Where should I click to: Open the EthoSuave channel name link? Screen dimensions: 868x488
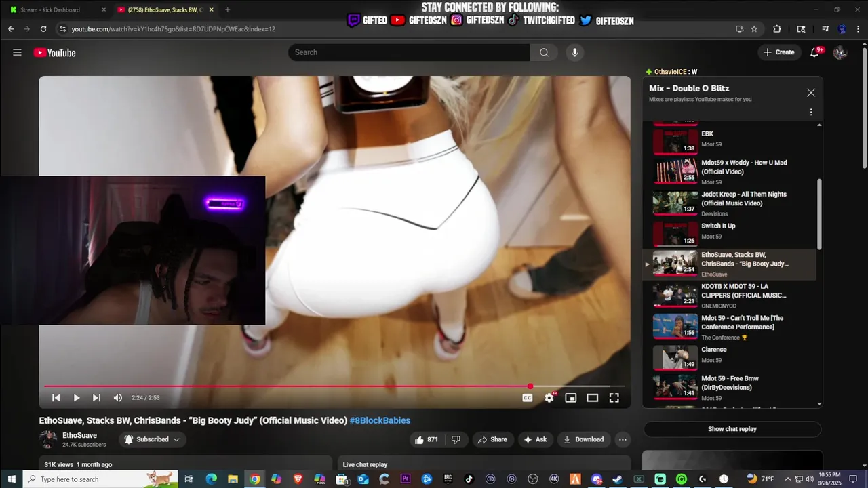coord(79,435)
